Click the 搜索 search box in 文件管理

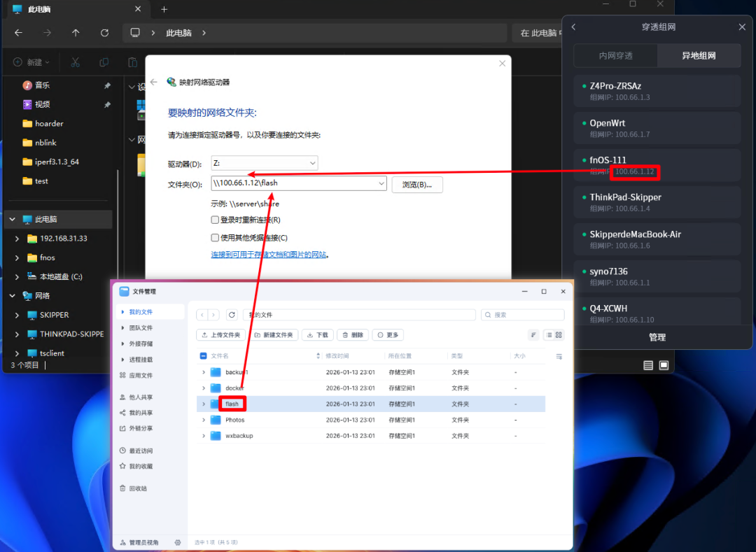click(523, 315)
